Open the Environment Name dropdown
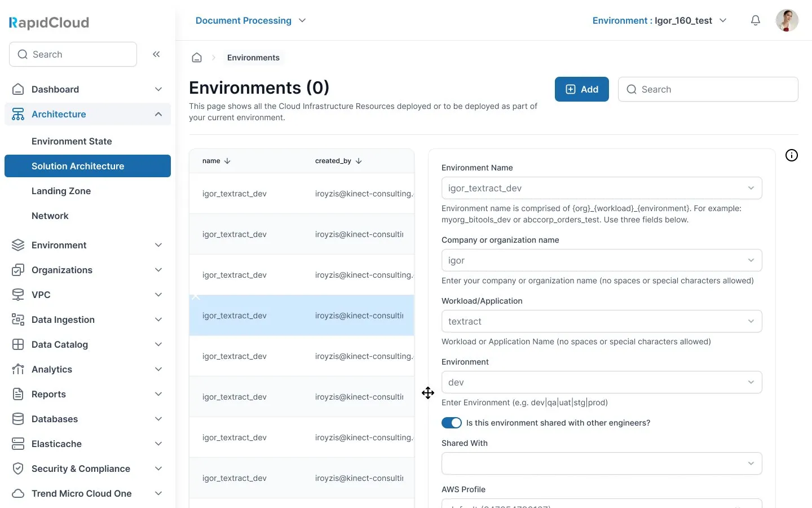 coord(602,188)
